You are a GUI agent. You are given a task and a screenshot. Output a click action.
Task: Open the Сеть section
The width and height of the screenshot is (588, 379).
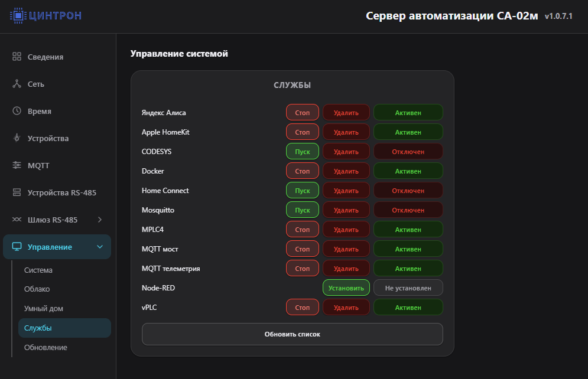tap(58, 84)
